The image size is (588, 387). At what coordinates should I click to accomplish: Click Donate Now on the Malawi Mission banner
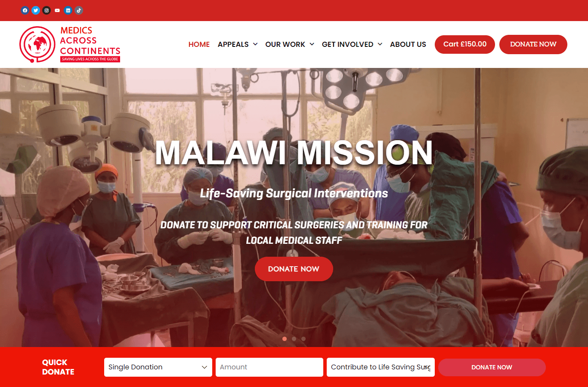pyautogui.click(x=294, y=269)
